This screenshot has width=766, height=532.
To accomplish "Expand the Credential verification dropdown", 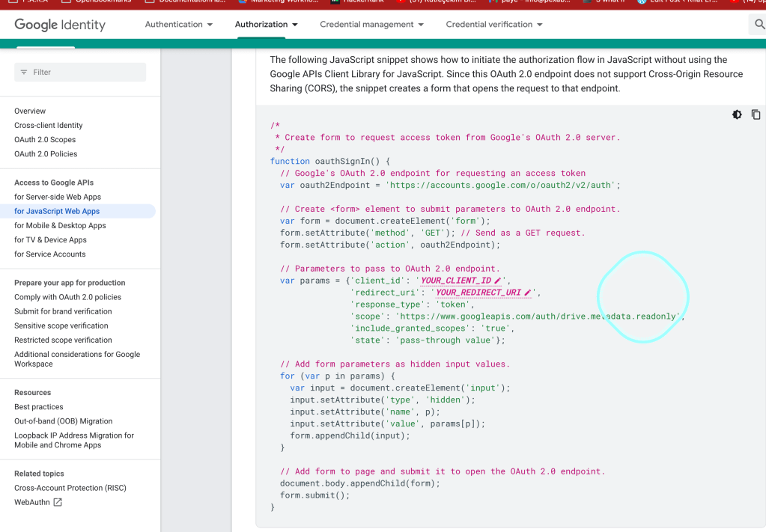I will [494, 25].
